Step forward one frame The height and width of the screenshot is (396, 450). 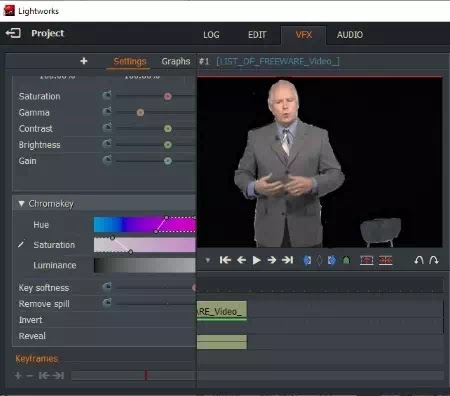coord(272,260)
